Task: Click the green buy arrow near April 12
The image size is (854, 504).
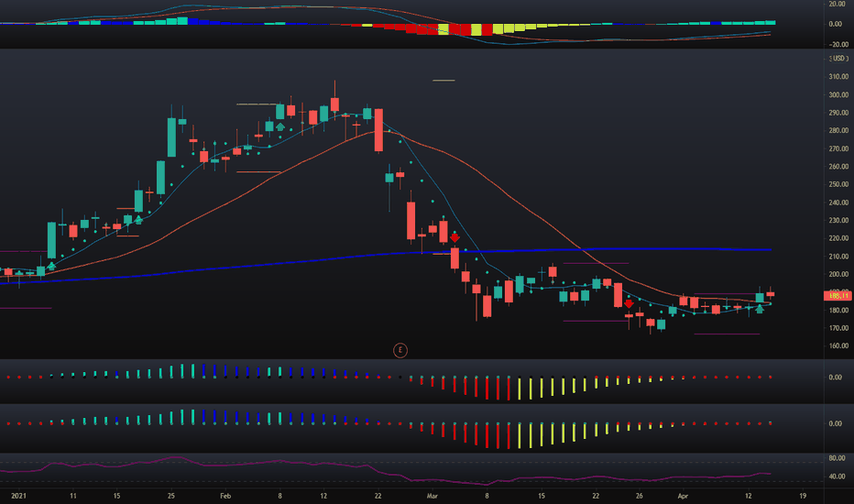Action: [x=760, y=309]
